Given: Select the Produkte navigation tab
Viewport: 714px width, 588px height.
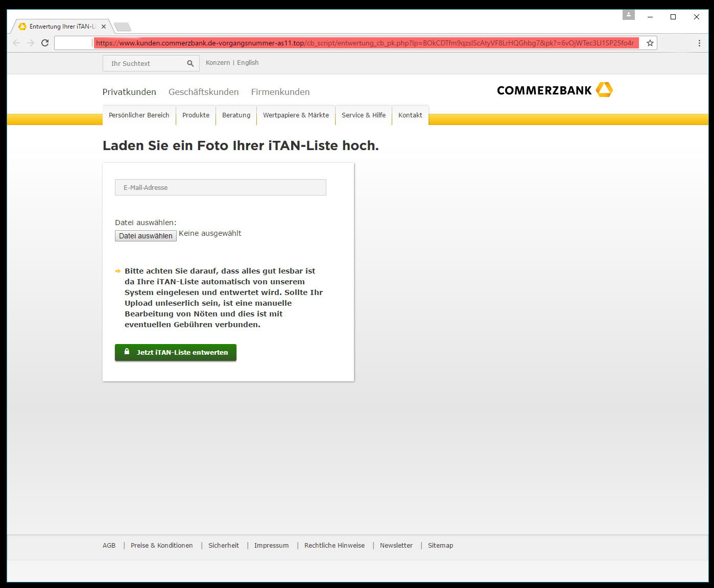Looking at the screenshot, I should coord(196,115).
